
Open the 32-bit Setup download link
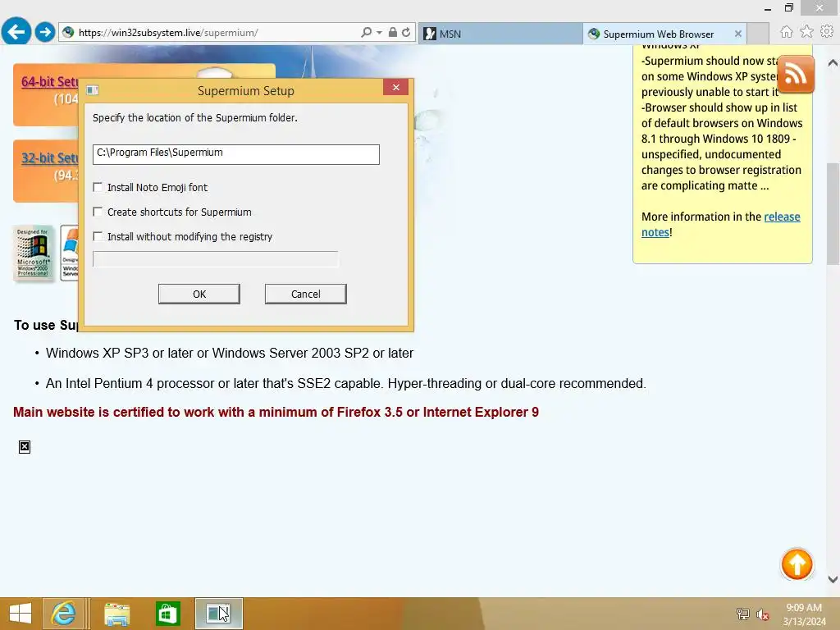click(49, 158)
